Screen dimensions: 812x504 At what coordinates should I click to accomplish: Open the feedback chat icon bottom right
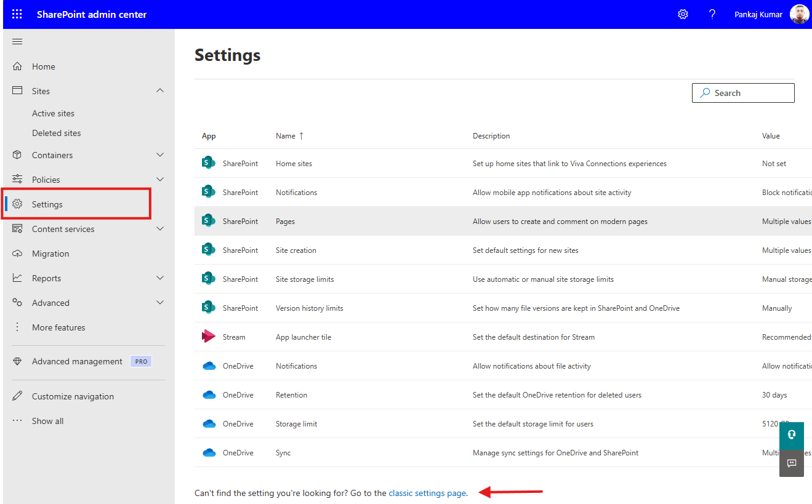pyautogui.click(x=792, y=463)
